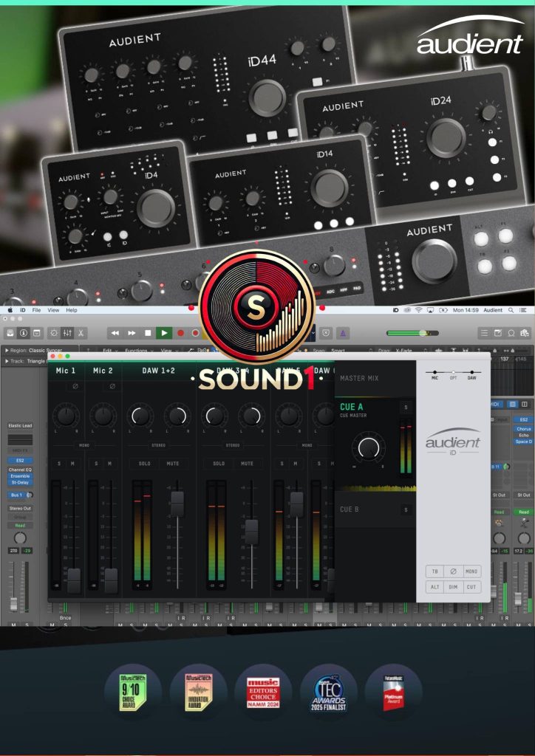Click the Mic 2 pan knob
535x756 pixels.
point(103,416)
